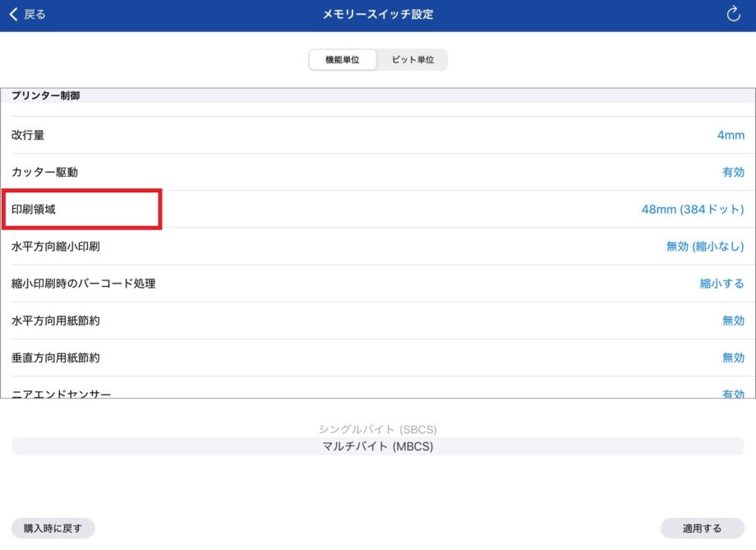Change カッター駆動 有効 setting
Image resolution: width=756 pixels, height=550 pixels.
[x=732, y=172]
